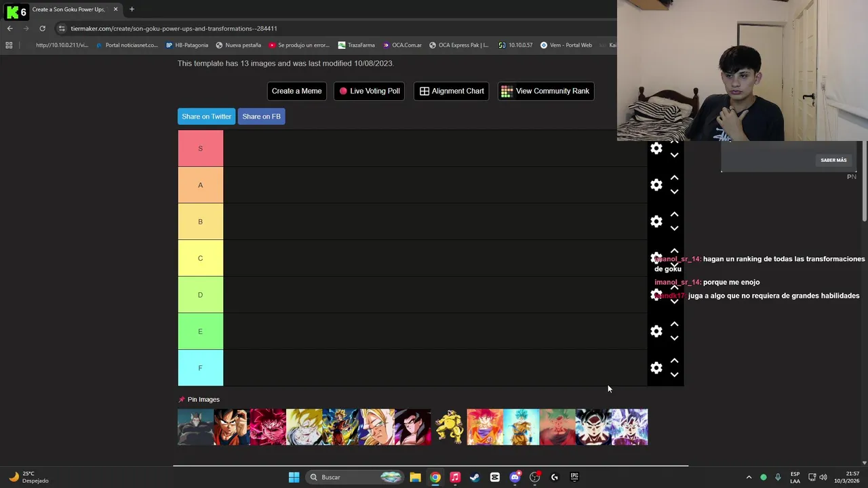Open the taskbar clock showing 21:57
This screenshot has width=868, height=488.
(x=846, y=477)
